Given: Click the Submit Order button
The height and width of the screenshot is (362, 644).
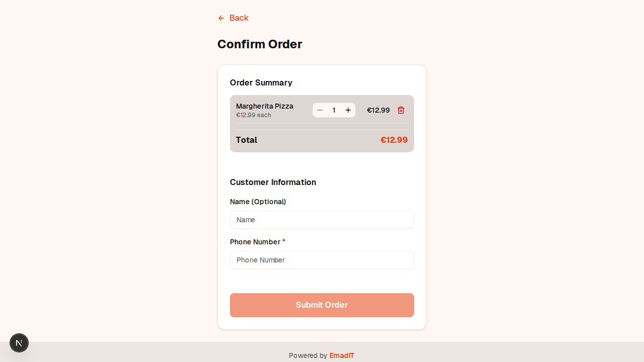Looking at the screenshot, I should [x=321, y=305].
